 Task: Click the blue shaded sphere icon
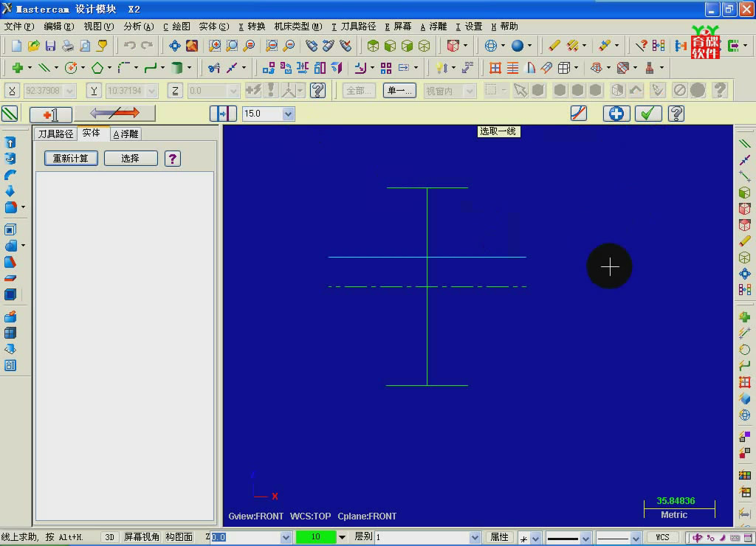(518, 46)
